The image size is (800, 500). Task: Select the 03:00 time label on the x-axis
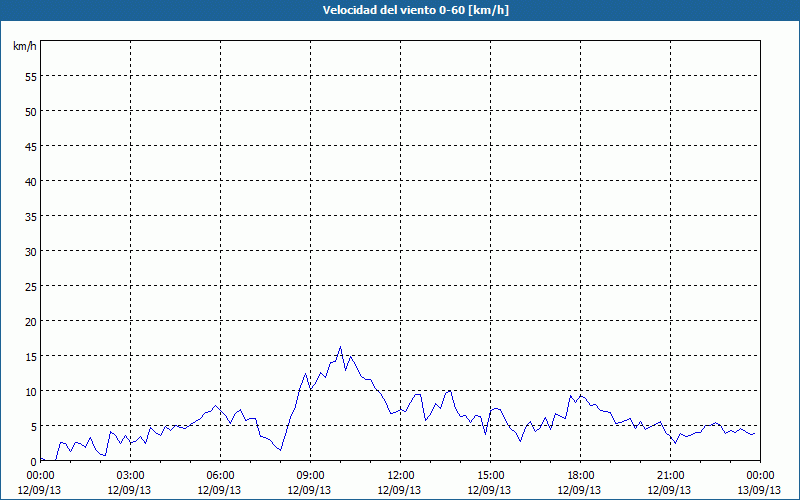click(131, 475)
